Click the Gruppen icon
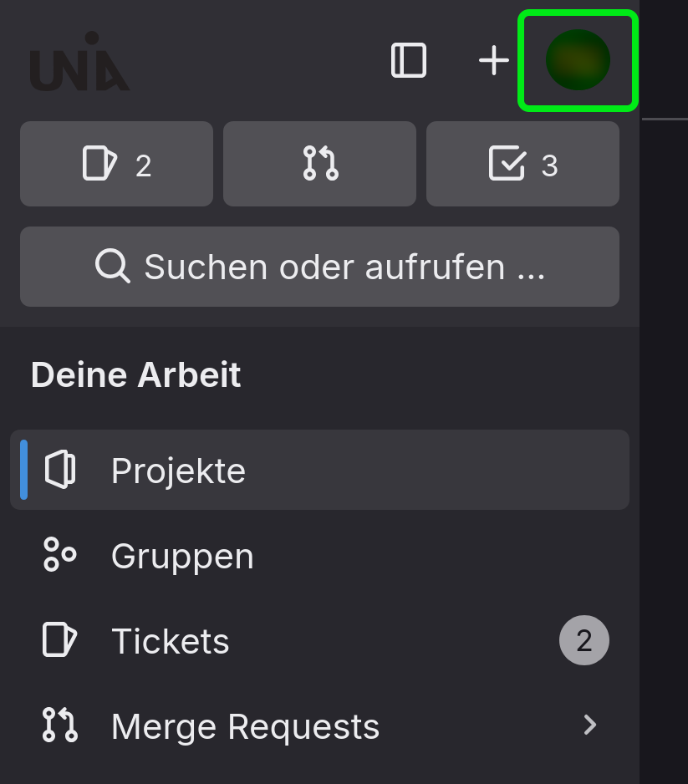Image resolution: width=688 pixels, height=784 pixels. 60,555
